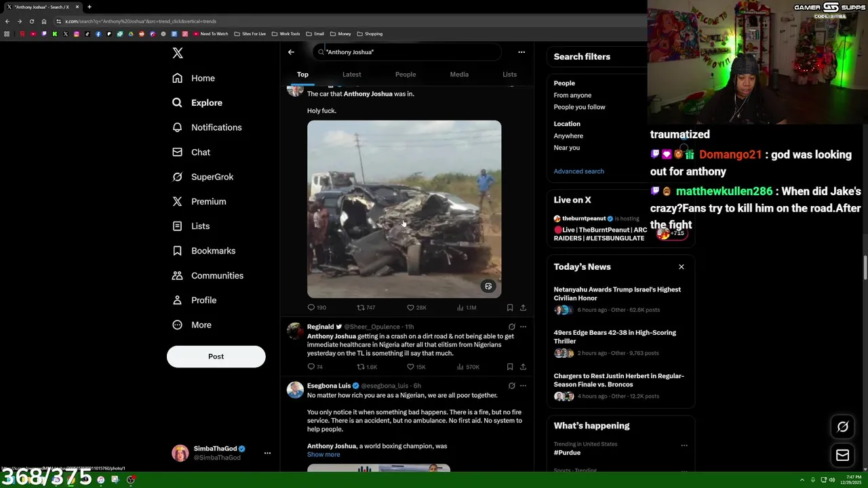The height and width of the screenshot is (488, 868).
Task: Switch to the Latest tab
Action: coord(351,75)
